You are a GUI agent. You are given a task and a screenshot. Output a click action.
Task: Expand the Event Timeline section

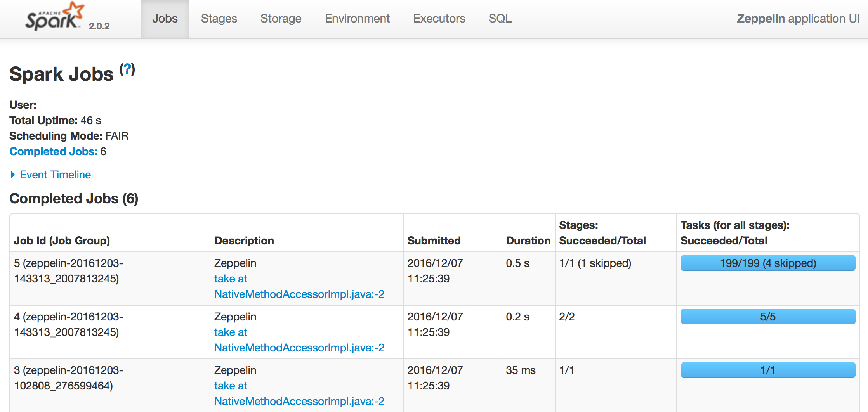point(50,175)
